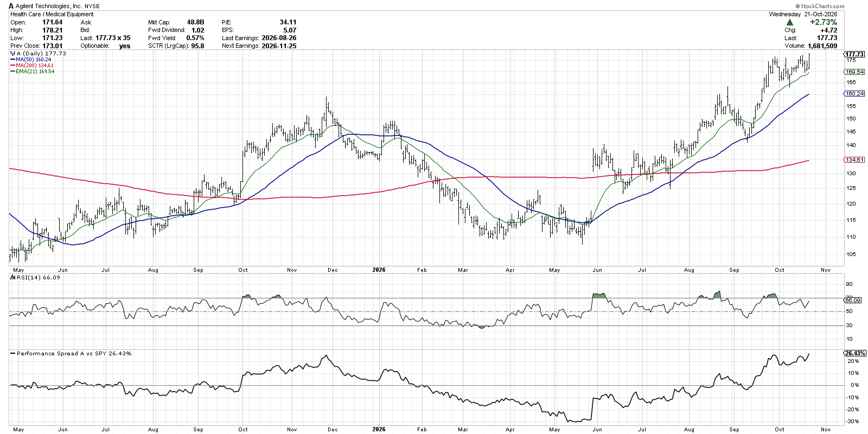Click the 177.73 price tag on price axis

click(x=854, y=54)
